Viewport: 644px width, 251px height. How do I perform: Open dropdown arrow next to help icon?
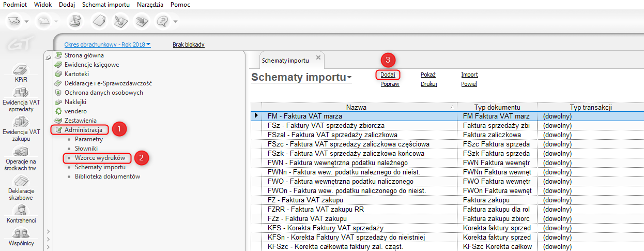point(176,21)
